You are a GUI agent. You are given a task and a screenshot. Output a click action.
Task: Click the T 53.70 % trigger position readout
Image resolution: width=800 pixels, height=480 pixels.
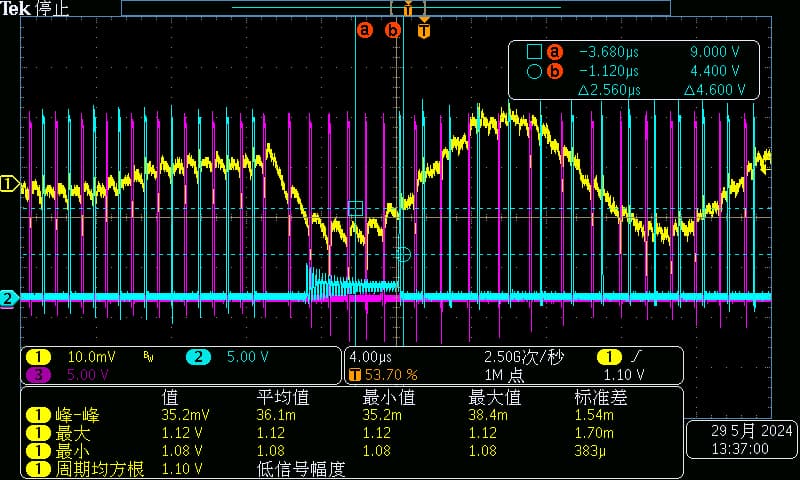[x=382, y=375]
